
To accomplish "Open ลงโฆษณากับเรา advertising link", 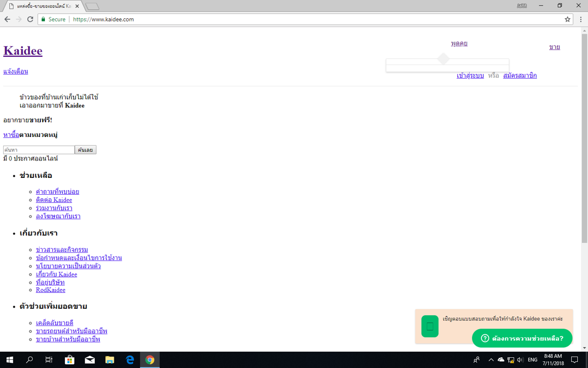I will 58,216.
